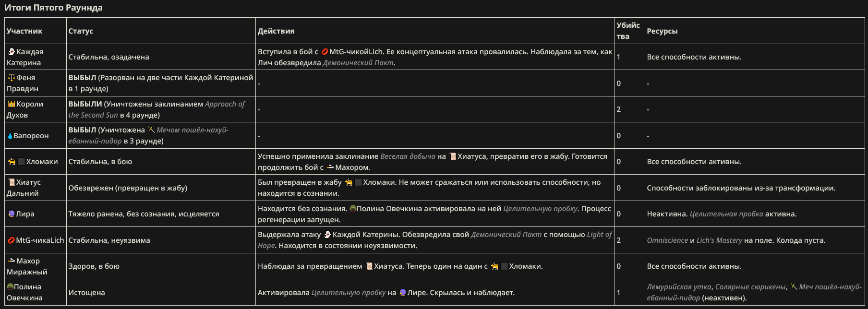Click the Итоги Пятого Раунда heading
868x309 pixels.
(53, 8)
